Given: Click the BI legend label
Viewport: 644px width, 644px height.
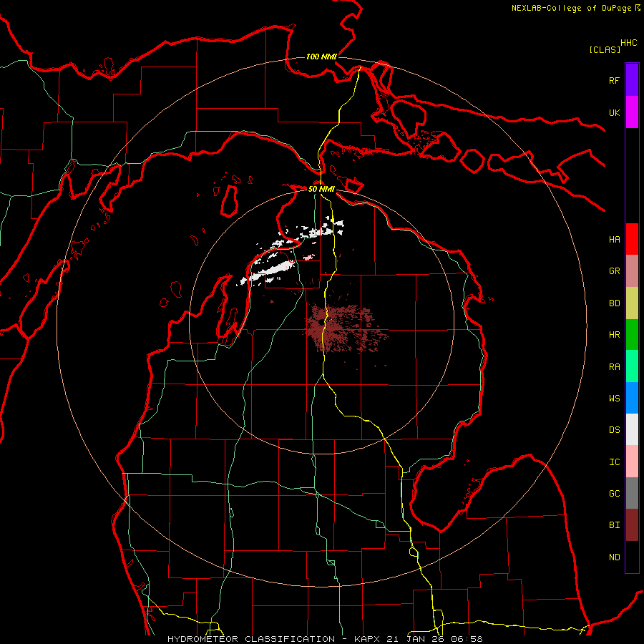Looking at the screenshot, I should [x=614, y=525].
